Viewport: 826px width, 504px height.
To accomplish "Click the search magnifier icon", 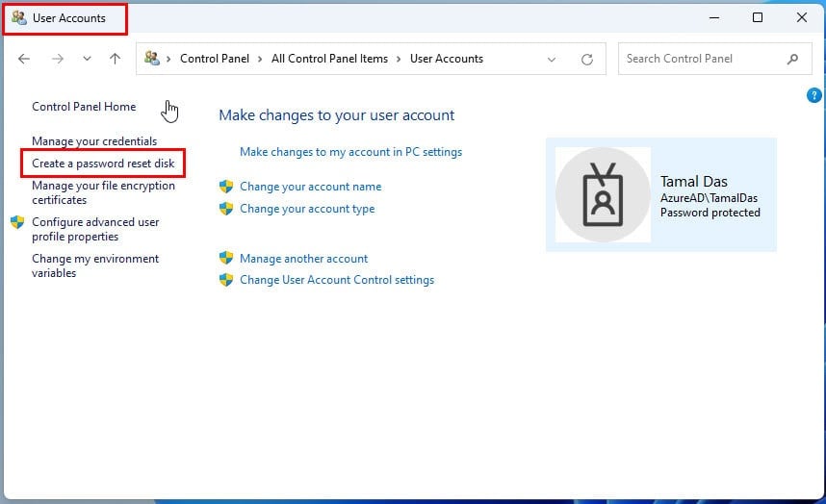I will (792, 59).
